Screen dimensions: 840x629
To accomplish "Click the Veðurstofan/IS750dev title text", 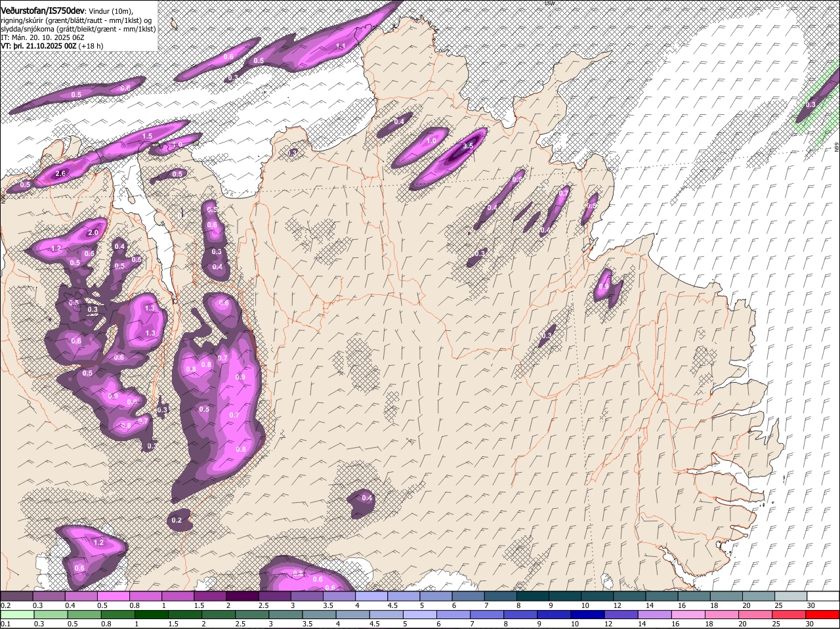I will [43, 11].
